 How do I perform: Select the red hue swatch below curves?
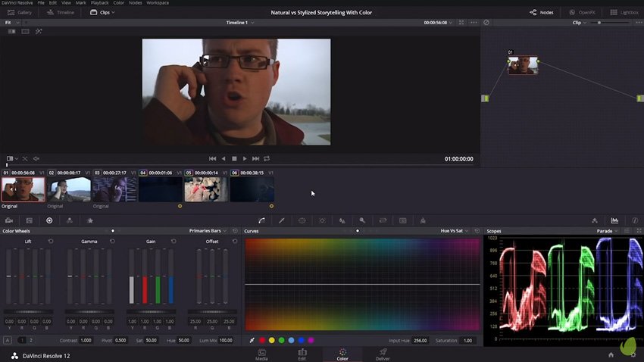coord(262,340)
